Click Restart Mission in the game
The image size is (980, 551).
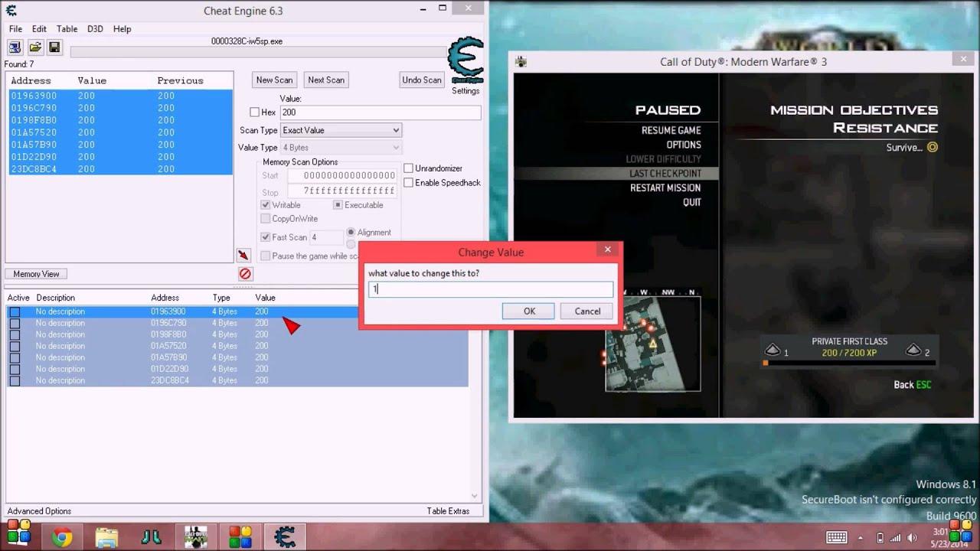[665, 188]
